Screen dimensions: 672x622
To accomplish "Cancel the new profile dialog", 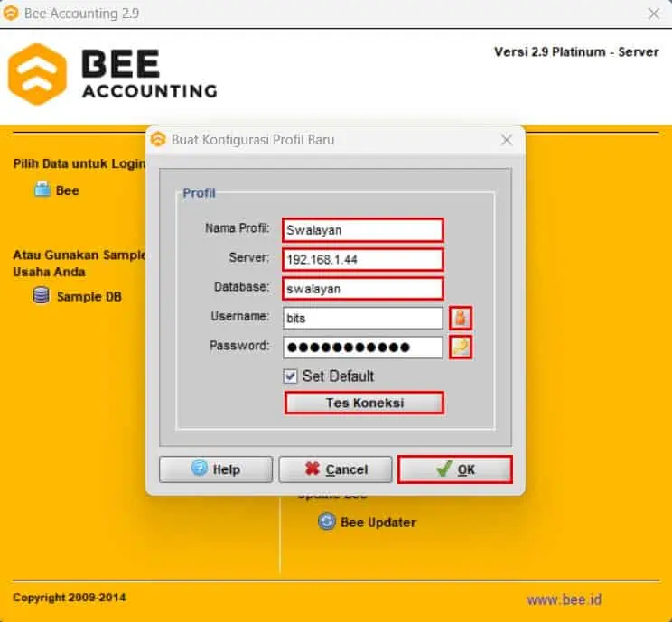I will (x=336, y=469).
